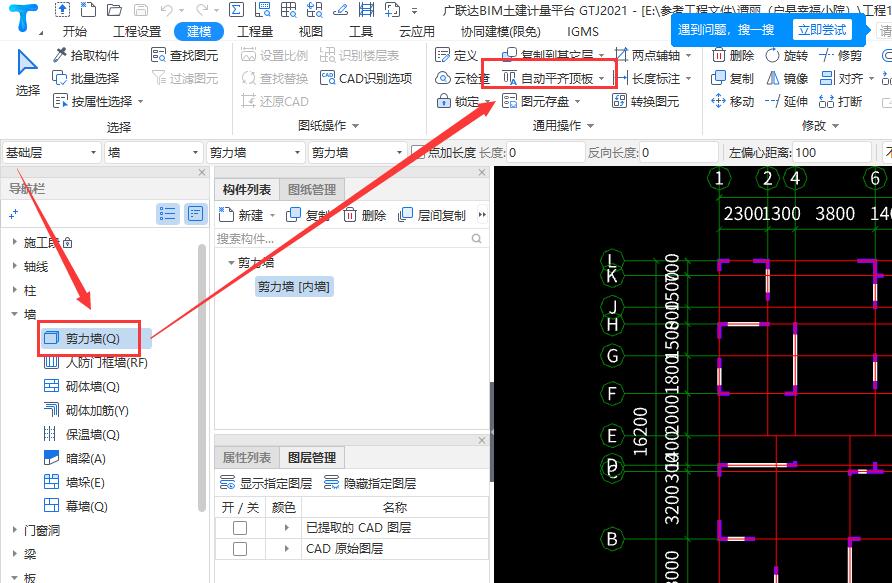Click the 定义 define tool
Viewport: 892px width, 583px height.
tap(456, 55)
